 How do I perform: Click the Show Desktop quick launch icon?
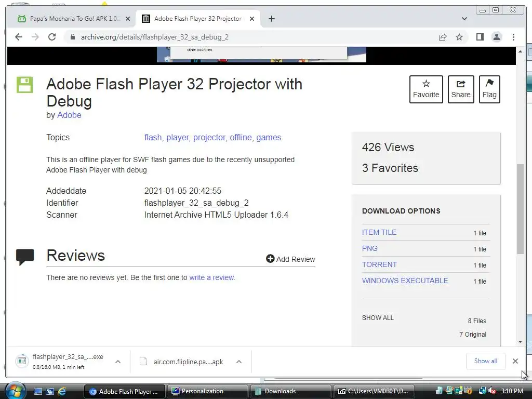tap(37, 391)
